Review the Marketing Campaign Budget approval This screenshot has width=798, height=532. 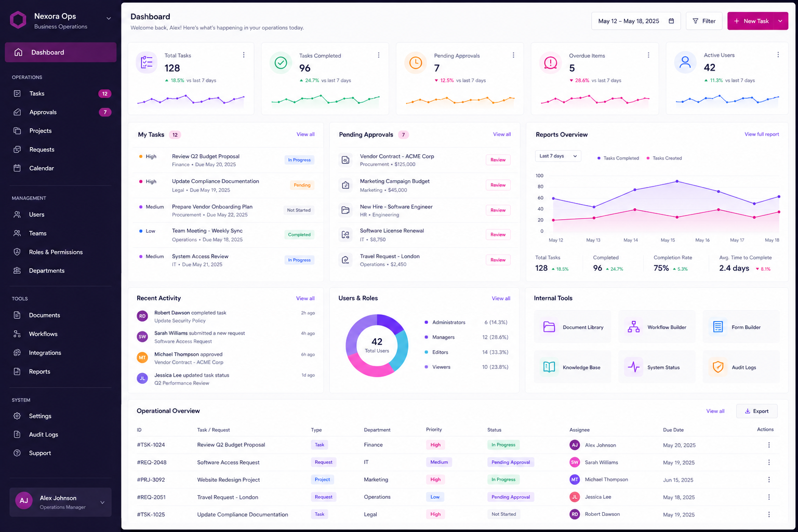[498, 185]
